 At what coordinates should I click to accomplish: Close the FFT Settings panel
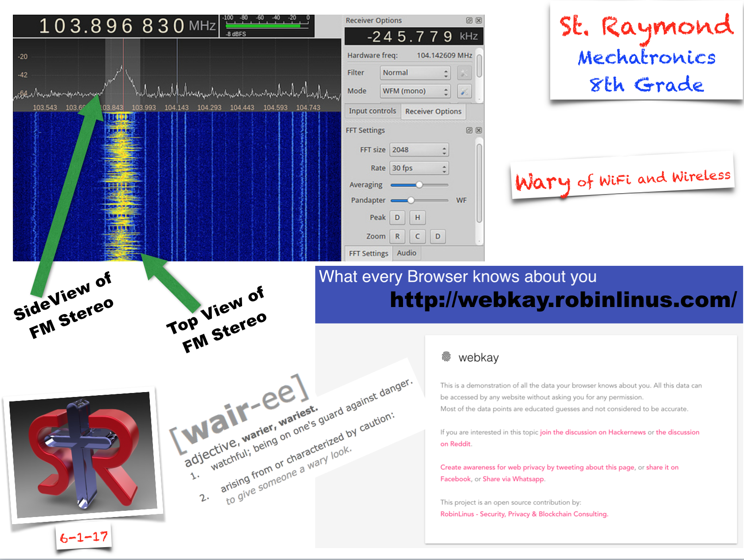point(479,130)
